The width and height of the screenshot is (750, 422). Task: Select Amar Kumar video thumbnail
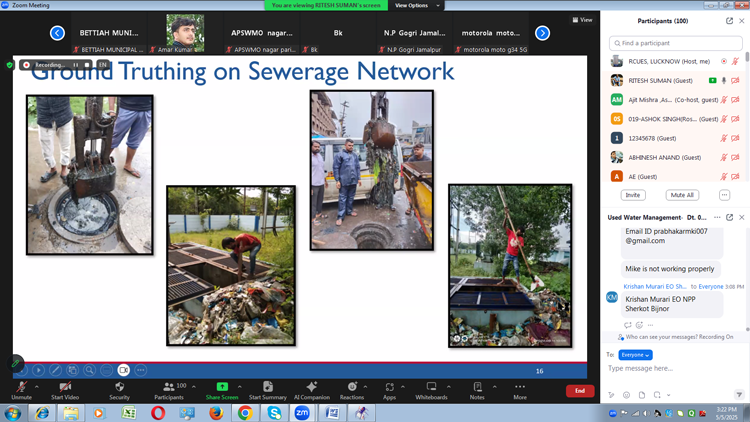[185, 33]
